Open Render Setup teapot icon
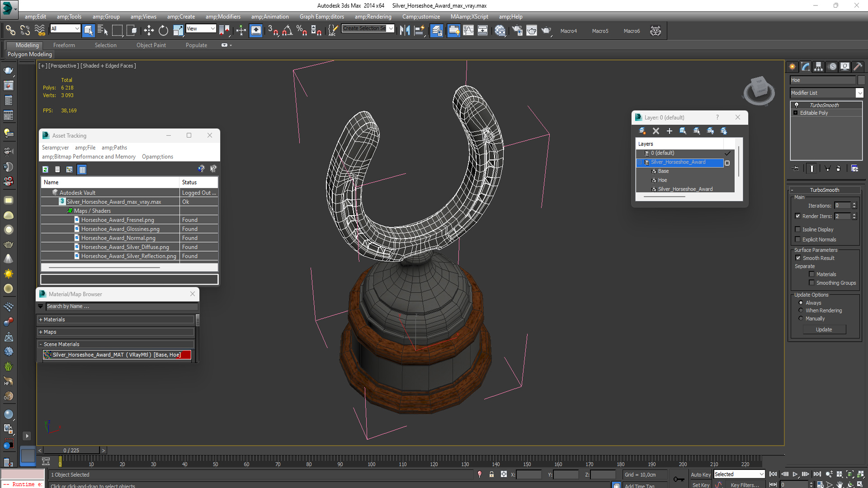868x488 pixels. pos(517,30)
